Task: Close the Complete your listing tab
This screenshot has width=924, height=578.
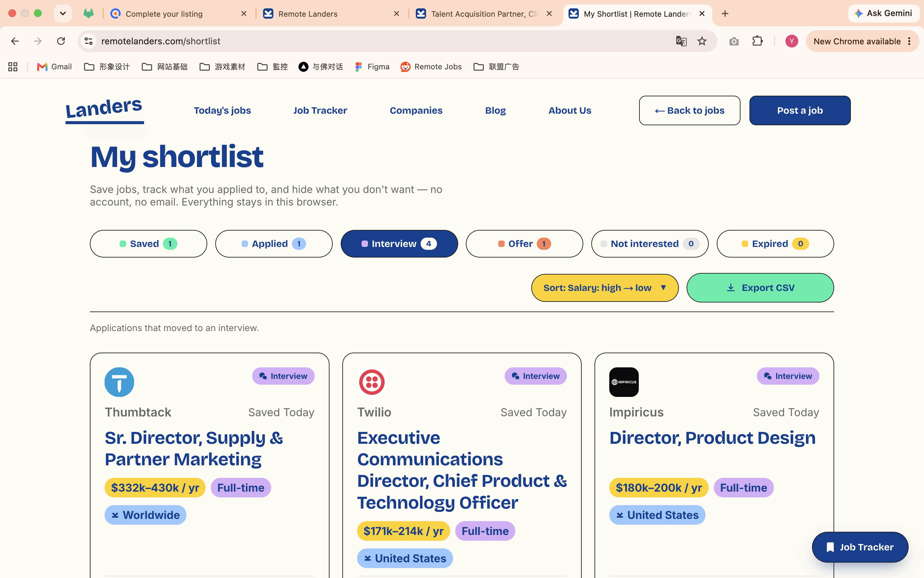Action: pos(244,14)
